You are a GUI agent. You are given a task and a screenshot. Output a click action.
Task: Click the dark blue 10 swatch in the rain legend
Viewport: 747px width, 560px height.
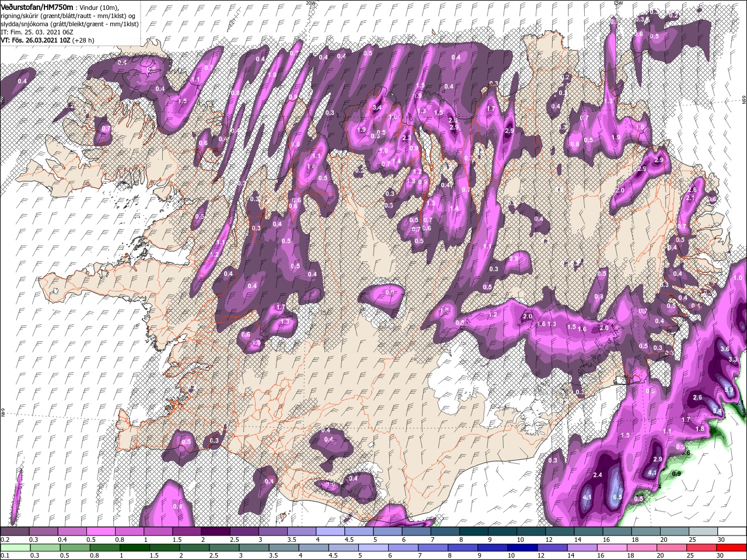click(x=522, y=547)
